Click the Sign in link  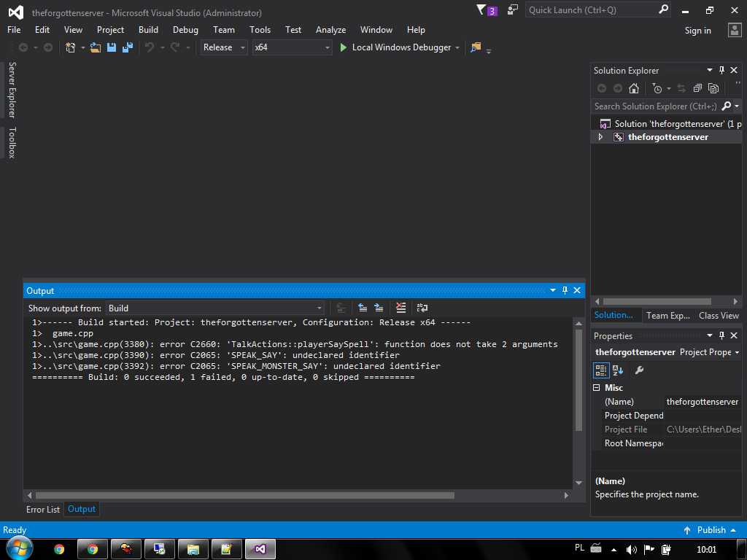click(x=697, y=31)
